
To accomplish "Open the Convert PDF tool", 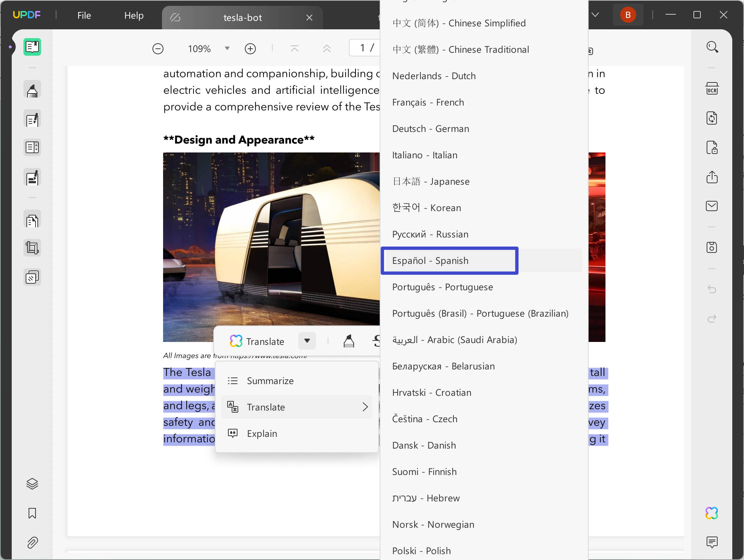I will point(712,118).
